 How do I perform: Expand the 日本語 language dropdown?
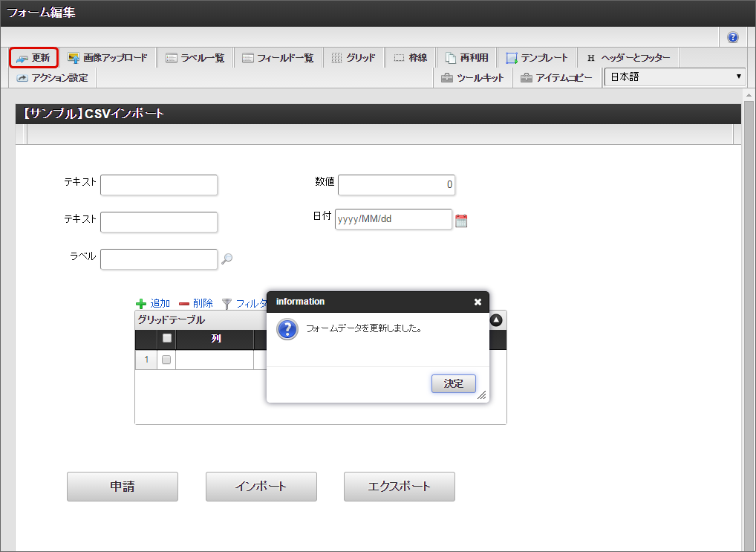674,77
